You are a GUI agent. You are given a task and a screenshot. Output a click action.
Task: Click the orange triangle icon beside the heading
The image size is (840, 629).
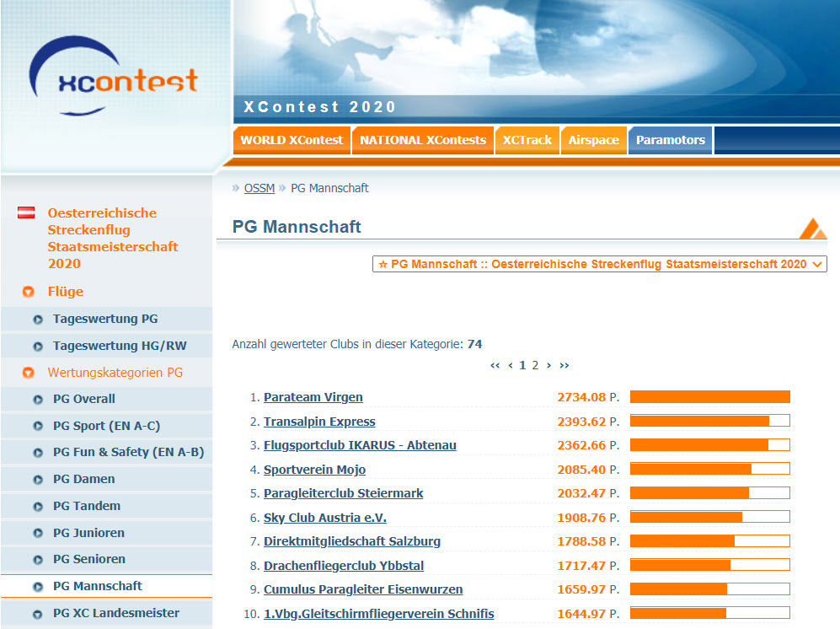click(813, 228)
